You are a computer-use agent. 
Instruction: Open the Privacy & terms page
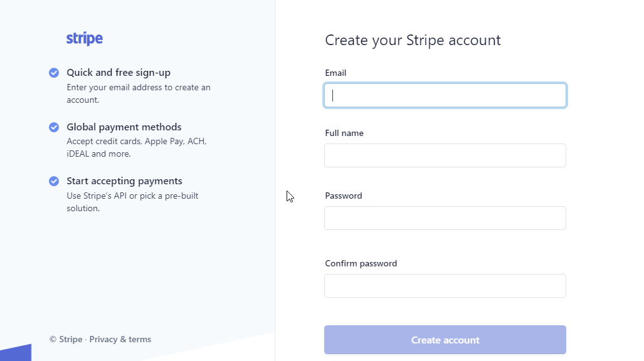click(120, 339)
